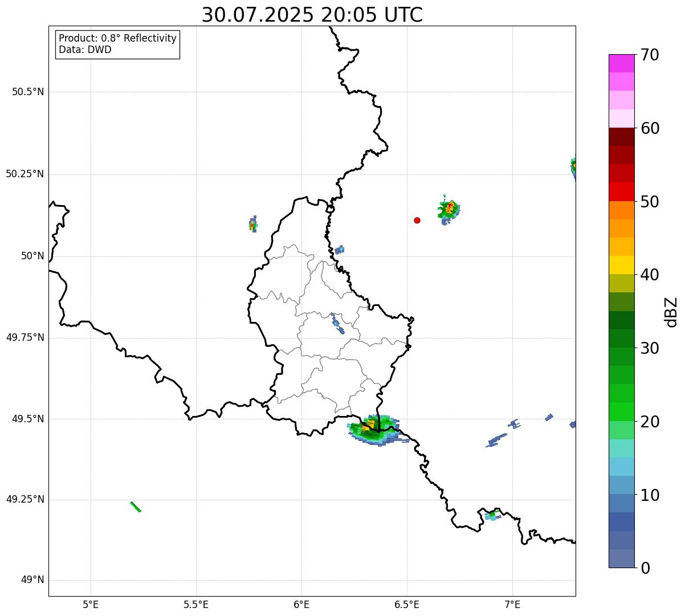Click the 50°N latitude label
Image resolution: width=685 pixels, height=616 pixels.
(x=32, y=256)
